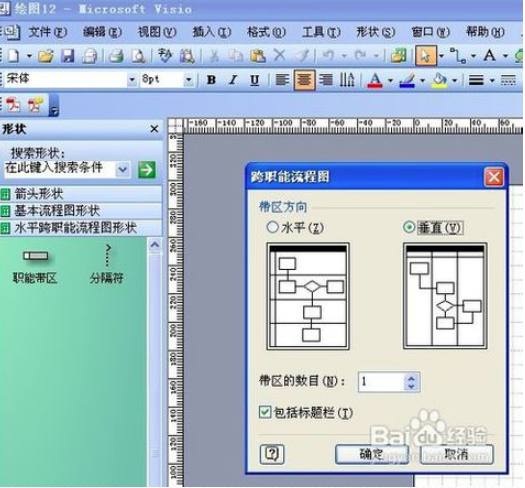
Task: Select the Connector tool
Action: click(458, 56)
